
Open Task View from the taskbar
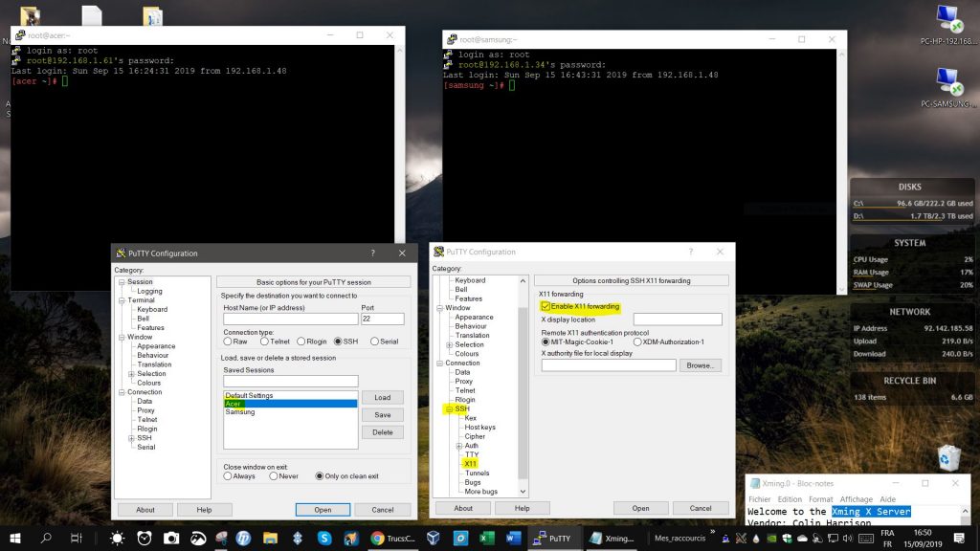pyautogui.click(x=77, y=538)
